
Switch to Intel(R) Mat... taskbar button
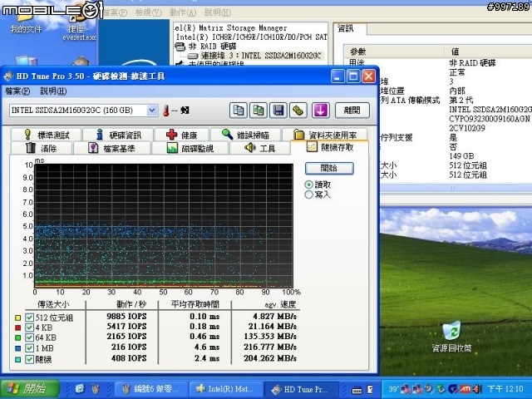[226, 389]
